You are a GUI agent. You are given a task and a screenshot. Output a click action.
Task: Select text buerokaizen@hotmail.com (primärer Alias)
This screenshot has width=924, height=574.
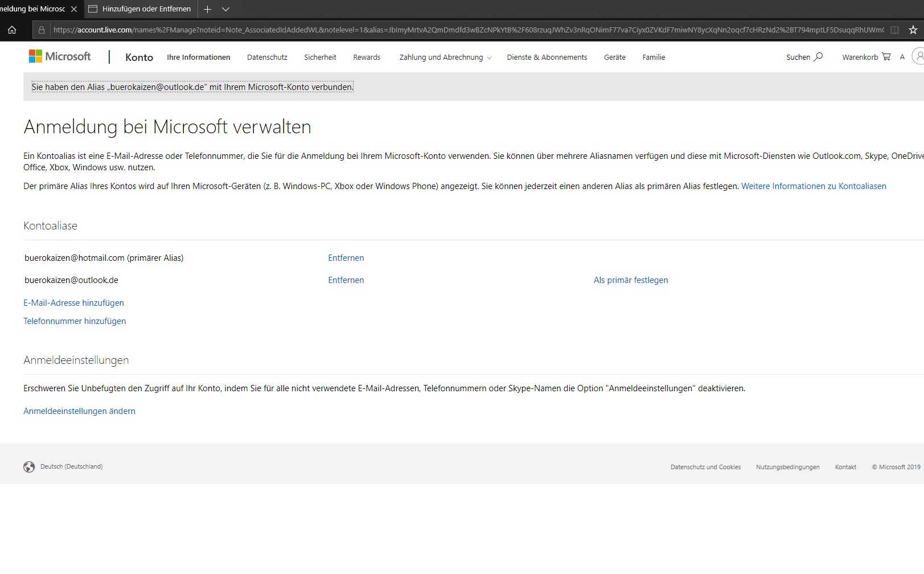(104, 258)
